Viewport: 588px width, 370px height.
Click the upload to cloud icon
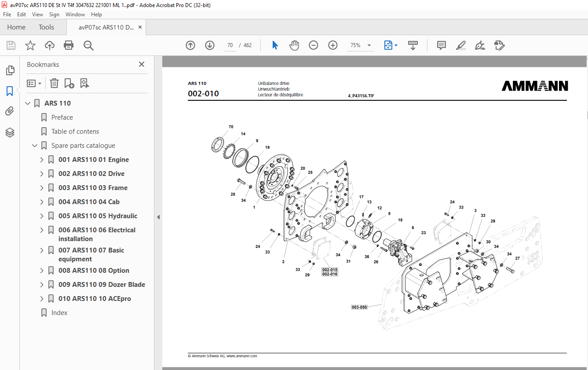pos(50,45)
